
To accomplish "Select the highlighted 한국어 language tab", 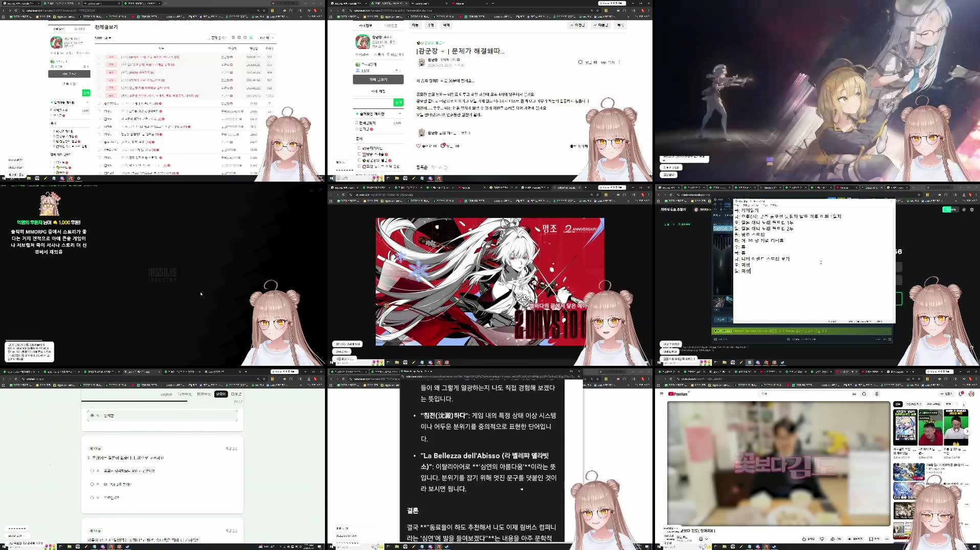I will click(221, 394).
